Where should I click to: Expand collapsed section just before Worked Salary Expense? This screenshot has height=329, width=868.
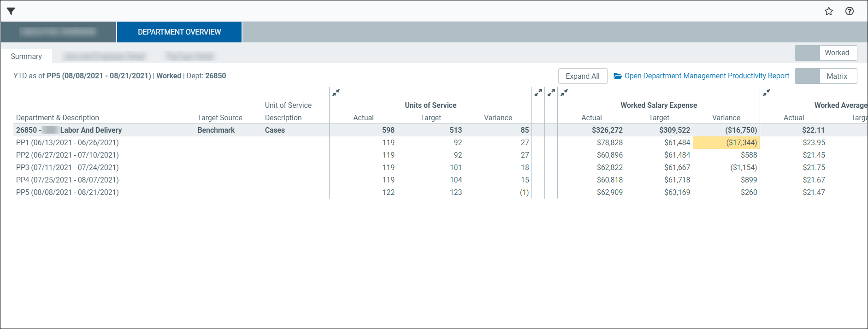551,93
